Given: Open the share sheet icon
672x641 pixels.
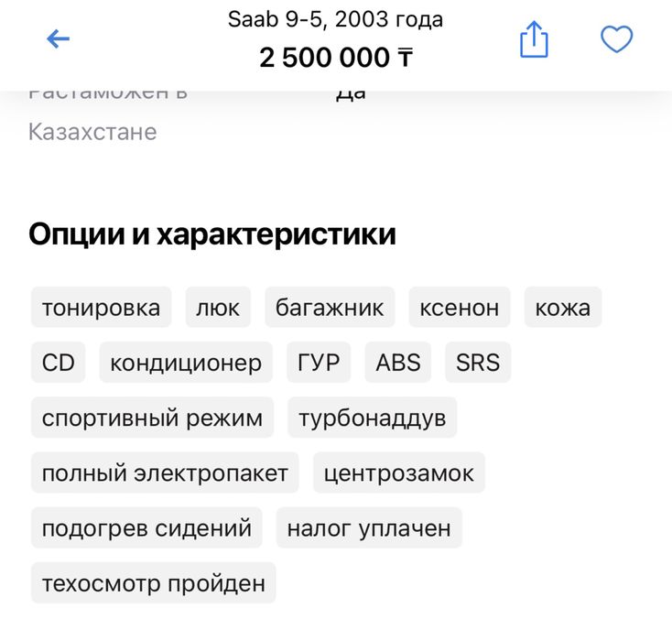Looking at the screenshot, I should pyautogui.click(x=534, y=39).
